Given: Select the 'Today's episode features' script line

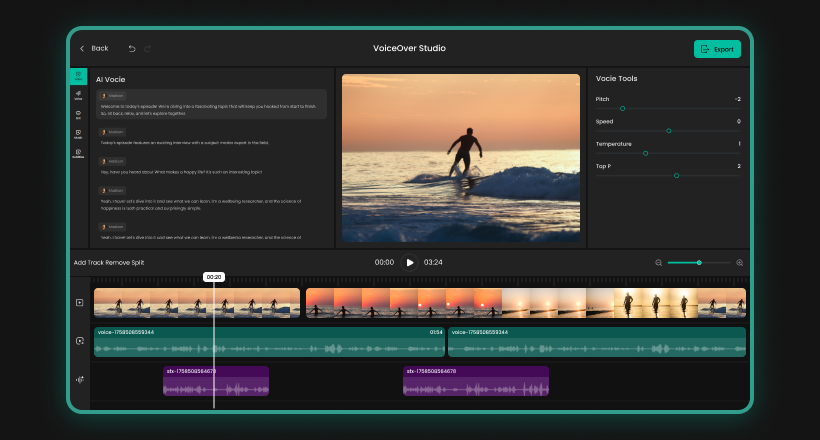Looking at the screenshot, I should tap(184, 142).
